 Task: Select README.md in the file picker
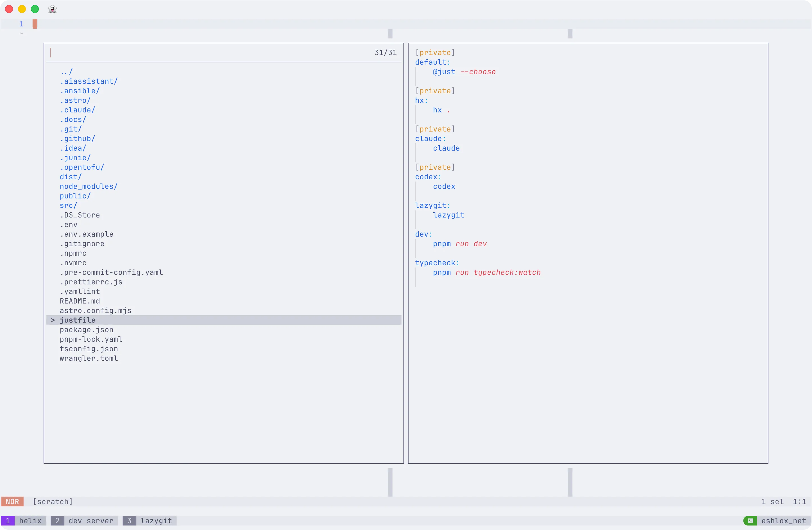80,301
